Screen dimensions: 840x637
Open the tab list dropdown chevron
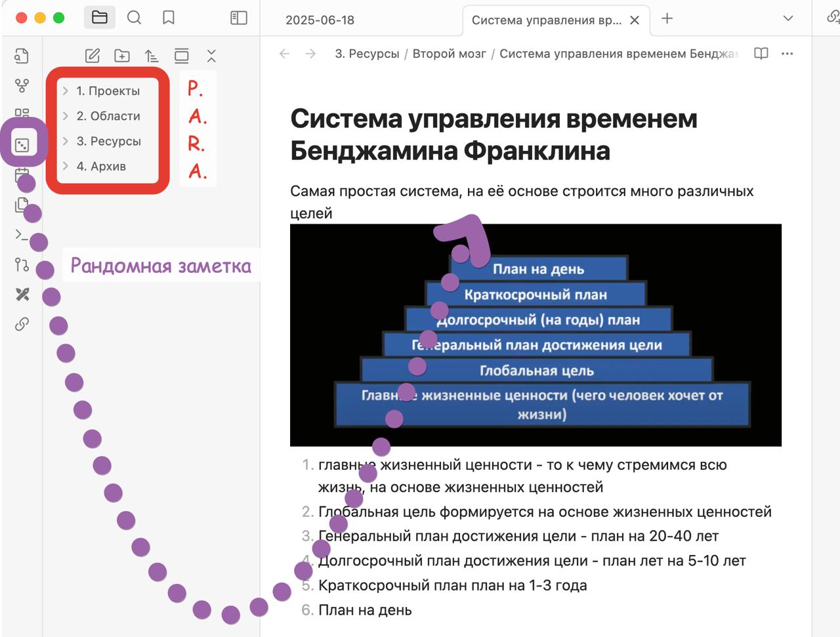788,18
